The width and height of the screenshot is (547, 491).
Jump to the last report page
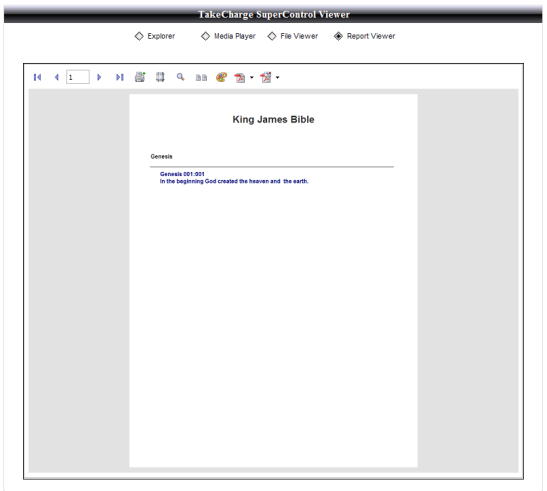pyautogui.click(x=120, y=77)
